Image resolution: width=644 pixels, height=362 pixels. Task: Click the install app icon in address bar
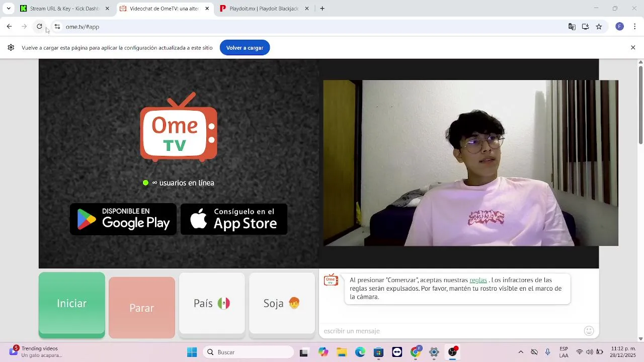[585, 27]
